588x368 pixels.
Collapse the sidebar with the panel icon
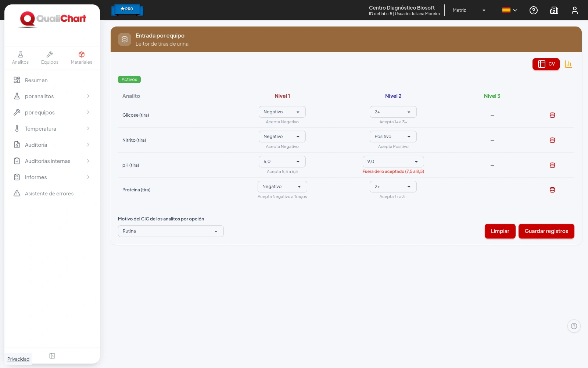click(x=52, y=356)
